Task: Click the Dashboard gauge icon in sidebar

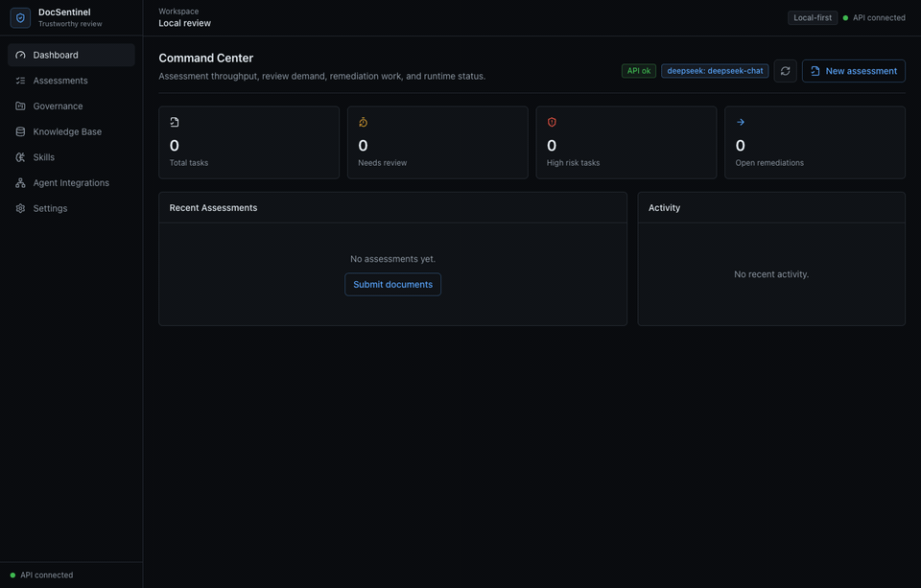Action: (x=20, y=55)
